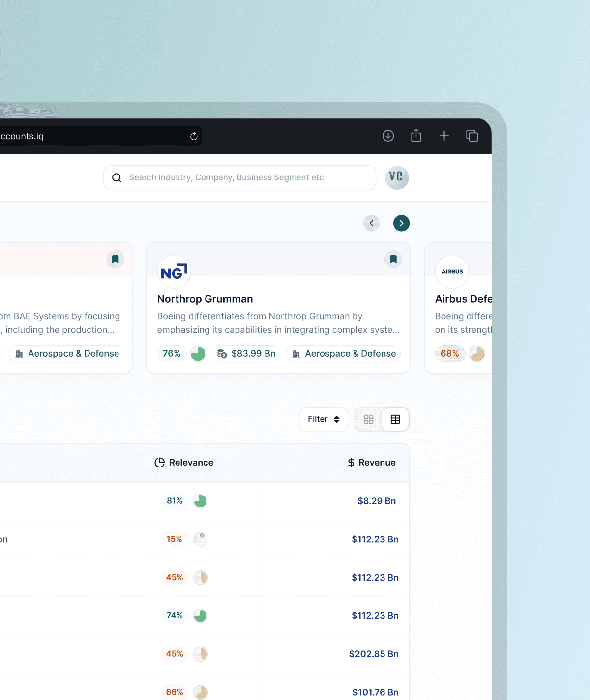Focus the Search Industry, Company input field

240,178
